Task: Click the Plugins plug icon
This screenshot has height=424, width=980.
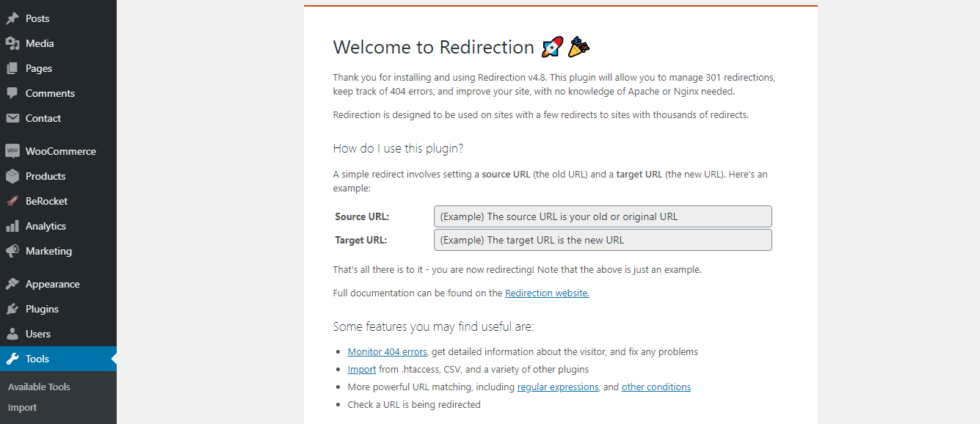Action: (x=12, y=309)
